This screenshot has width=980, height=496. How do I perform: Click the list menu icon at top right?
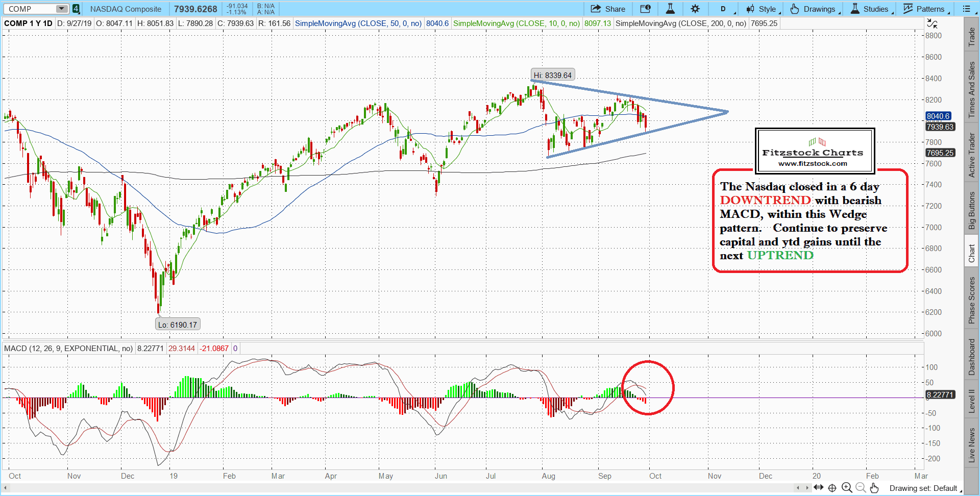(966, 9)
